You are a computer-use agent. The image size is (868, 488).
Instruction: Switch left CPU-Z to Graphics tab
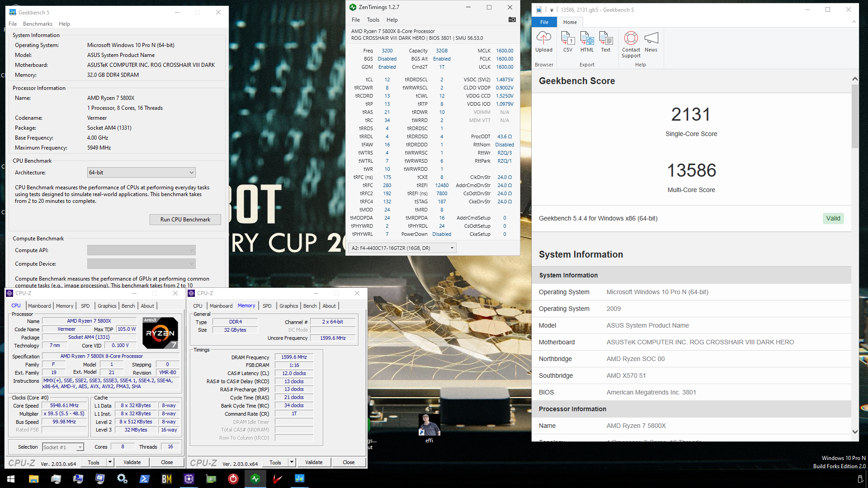(x=107, y=306)
